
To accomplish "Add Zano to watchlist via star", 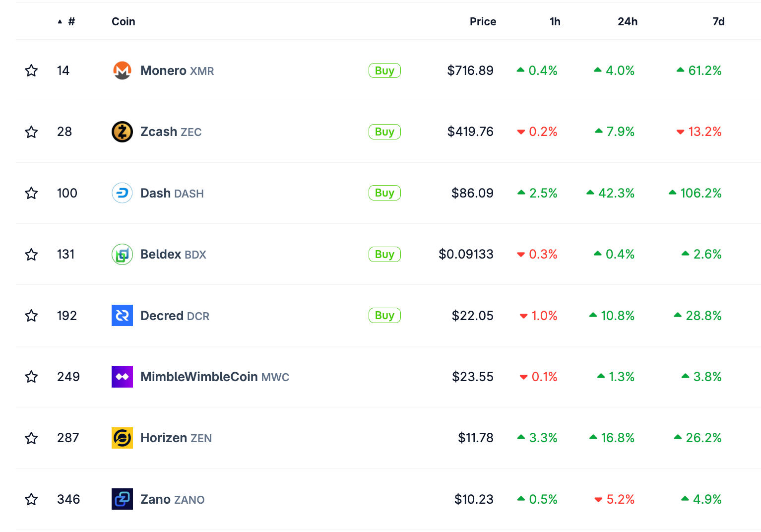I will (x=31, y=499).
